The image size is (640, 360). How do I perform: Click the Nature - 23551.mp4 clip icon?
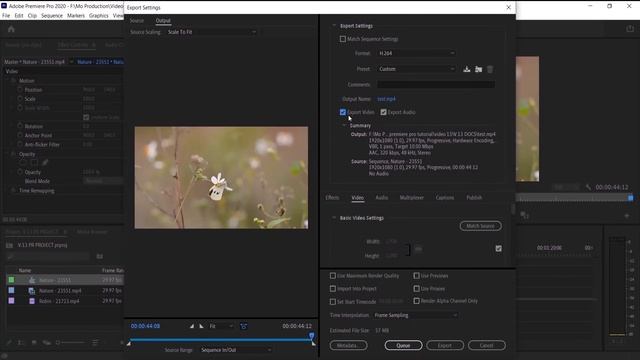click(x=32, y=291)
